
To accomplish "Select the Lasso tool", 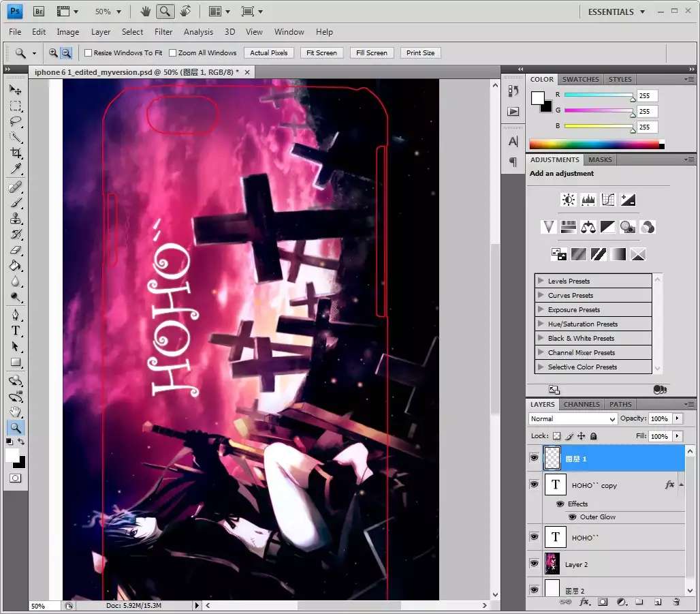I will [16, 121].
